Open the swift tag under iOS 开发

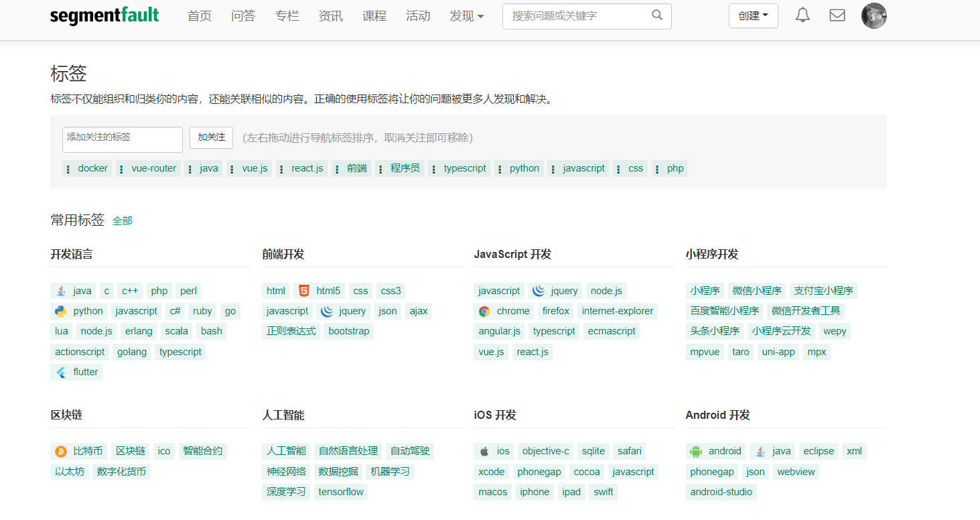pos(604,492)
